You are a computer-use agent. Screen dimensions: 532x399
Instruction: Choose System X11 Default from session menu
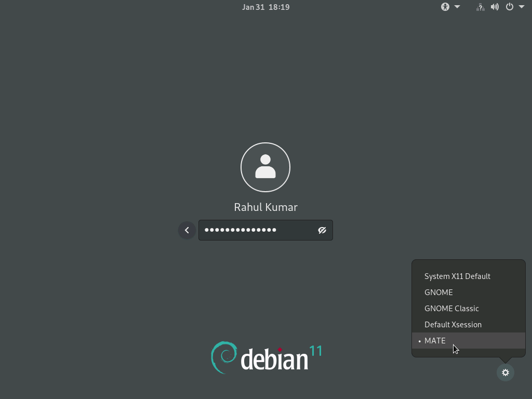[x=457, y=276]
